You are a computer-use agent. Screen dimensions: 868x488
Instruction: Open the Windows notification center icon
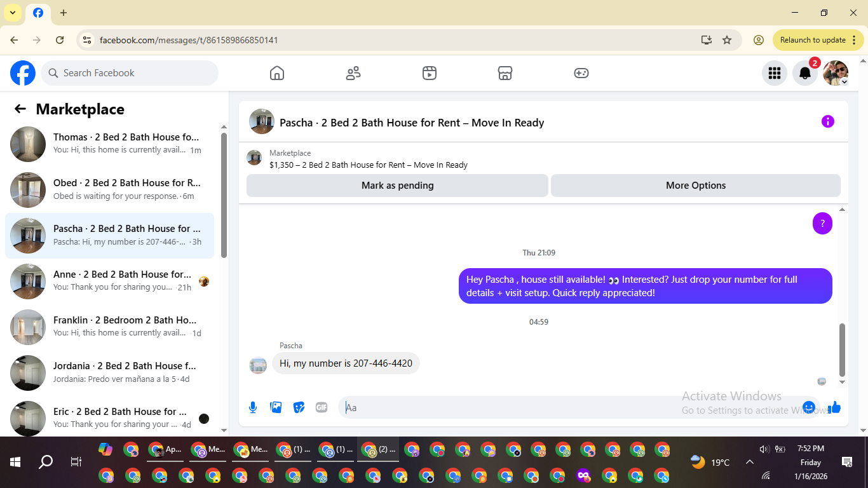(847, 463)
